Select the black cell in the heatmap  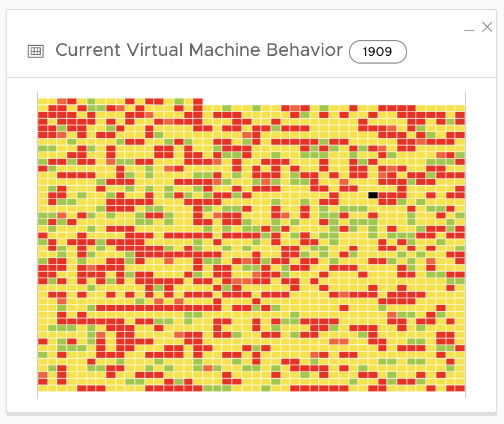pos(373,195)
